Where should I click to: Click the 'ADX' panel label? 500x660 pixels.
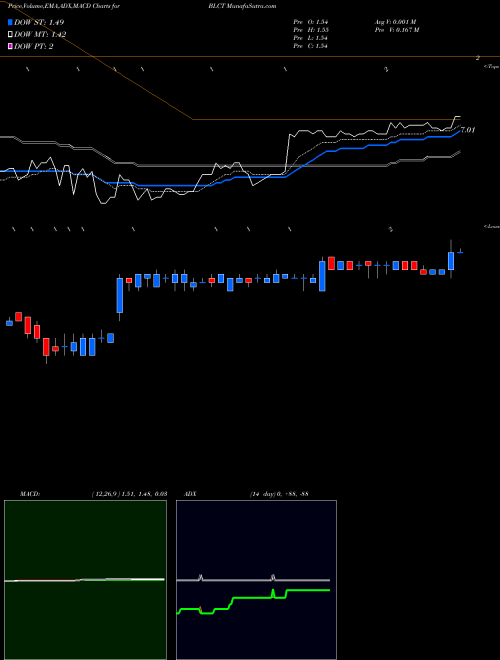click(190, 493)
